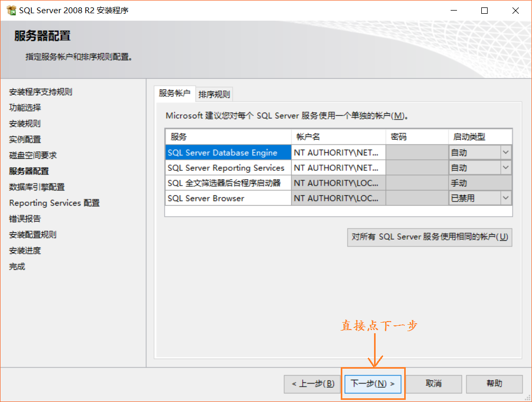Click 安装进度 step in sidebar

click(25, 250)
